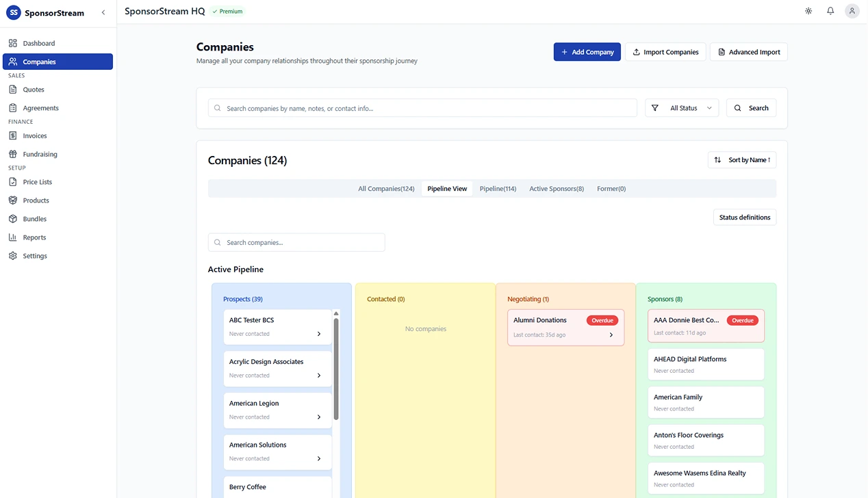Click the Add Company button
The image size is (868, 498).
pos(587,52)
